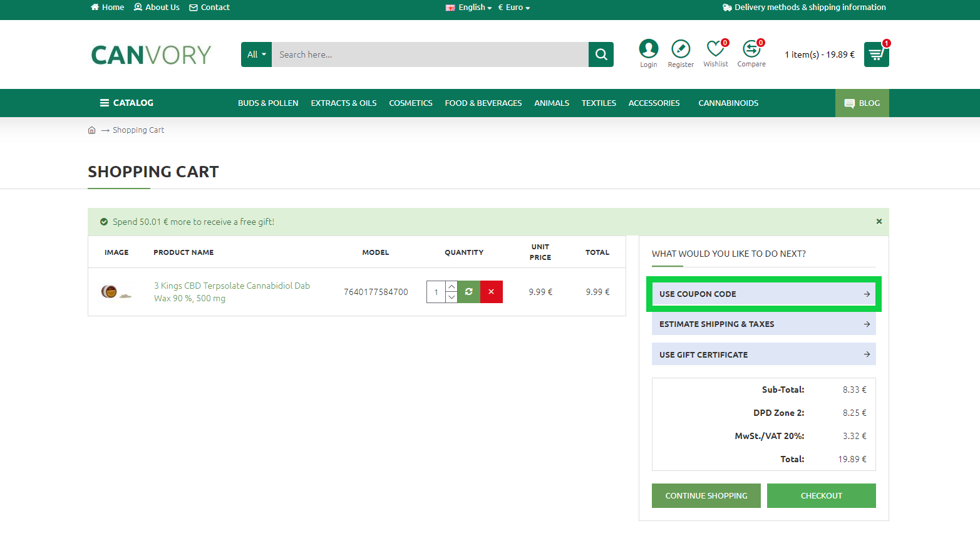
Task: Open the Euro currency dropdown
Action: (514, 8)
